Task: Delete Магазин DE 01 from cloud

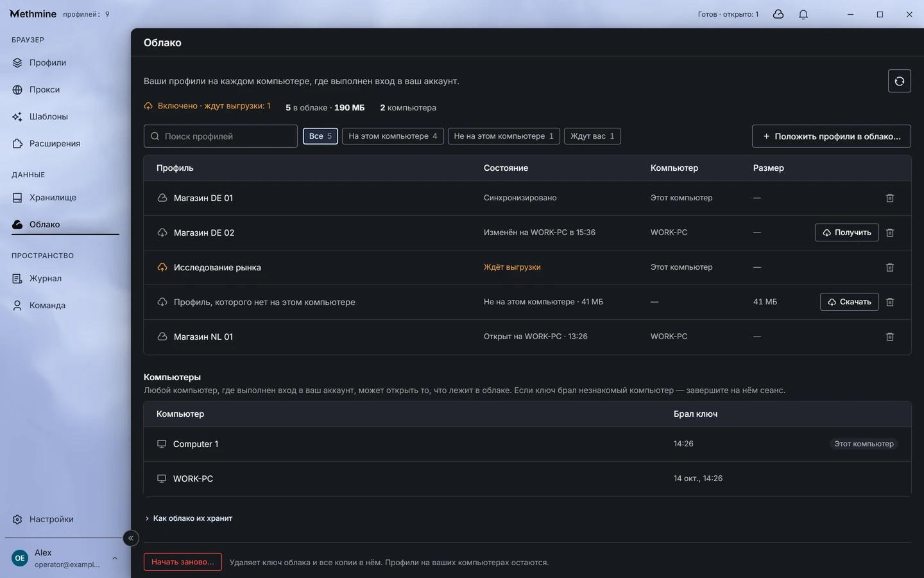Action: [890, 198]
